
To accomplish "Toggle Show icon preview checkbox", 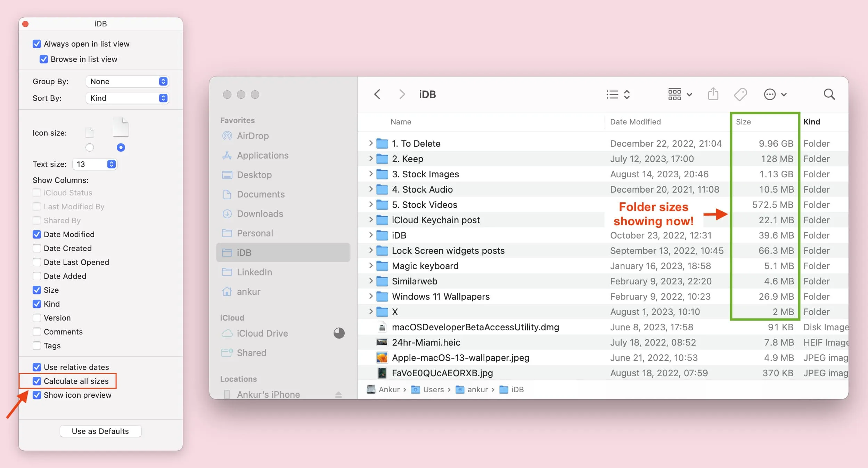I will (x=37, y=395).
